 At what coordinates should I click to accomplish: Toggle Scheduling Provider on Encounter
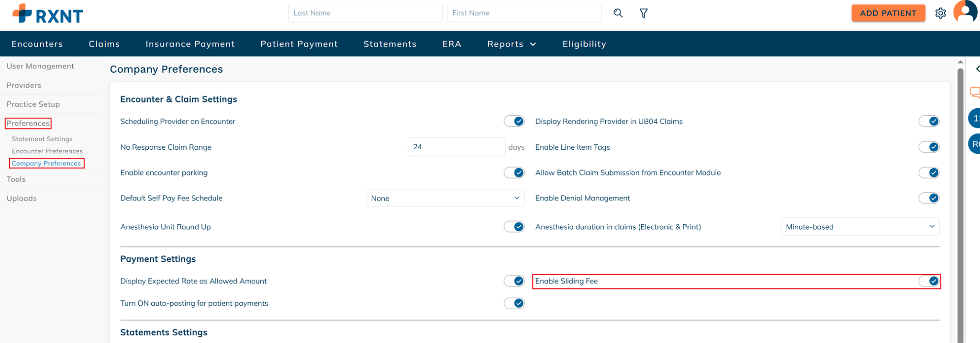[514, 121]
